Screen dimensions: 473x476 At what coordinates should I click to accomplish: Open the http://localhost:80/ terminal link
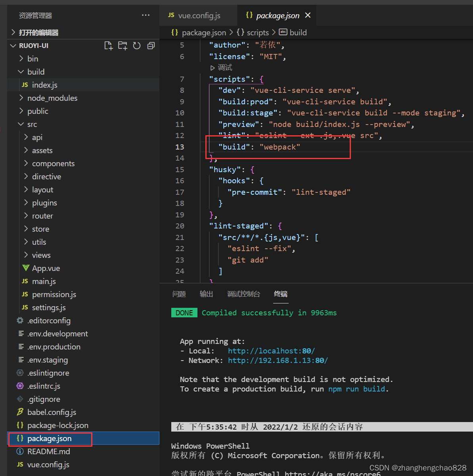click(271, 351)
